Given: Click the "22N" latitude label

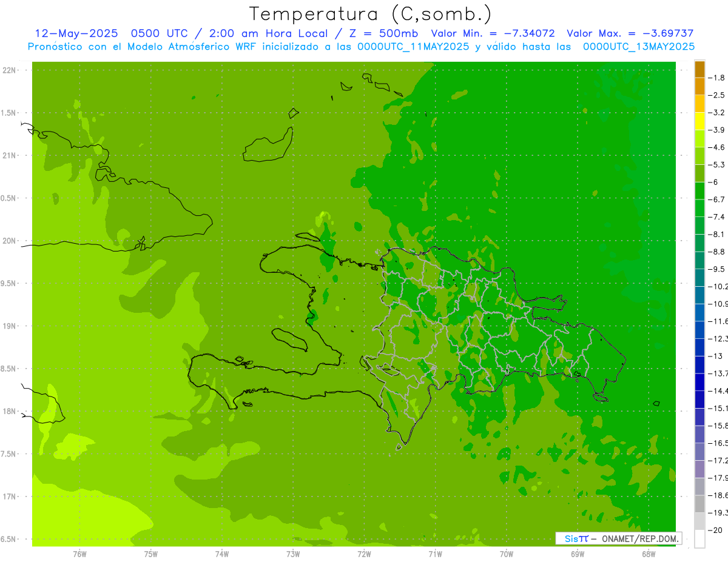Looking at the screenshot, I should [x=10, y=70].
